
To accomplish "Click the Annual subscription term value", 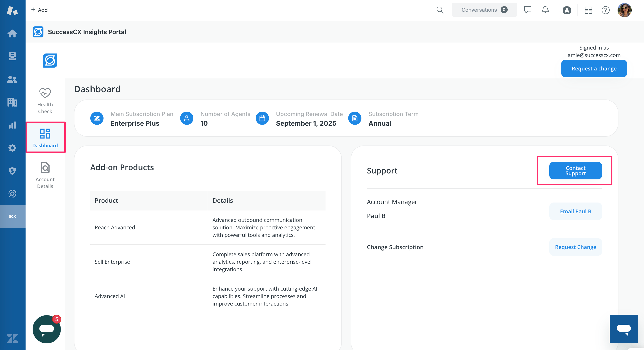I will point(380,123).
